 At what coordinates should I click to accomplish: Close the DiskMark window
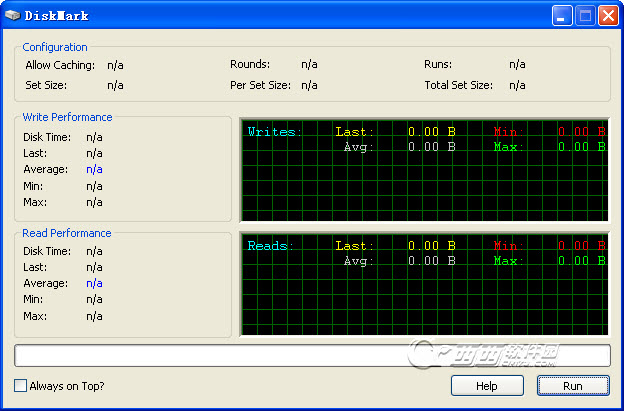pos(608,15)
